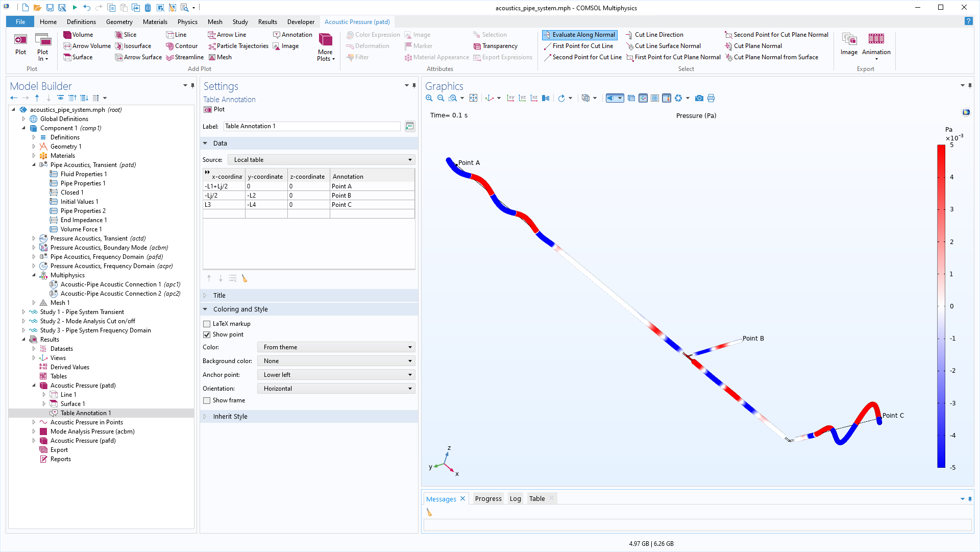980x552 pixels.
Task: Click Evaluate Along Normal button
Action: tap(579, 35)
